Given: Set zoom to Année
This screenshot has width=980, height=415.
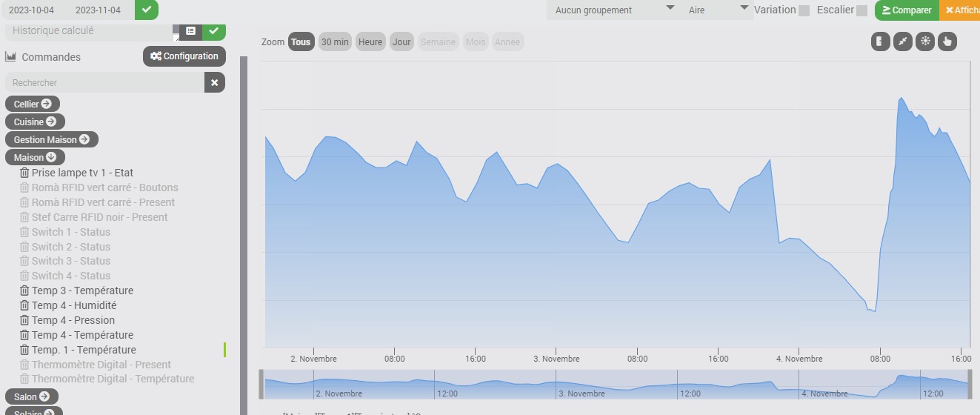Looking at the screenshot, I should (x=507, y=42).
